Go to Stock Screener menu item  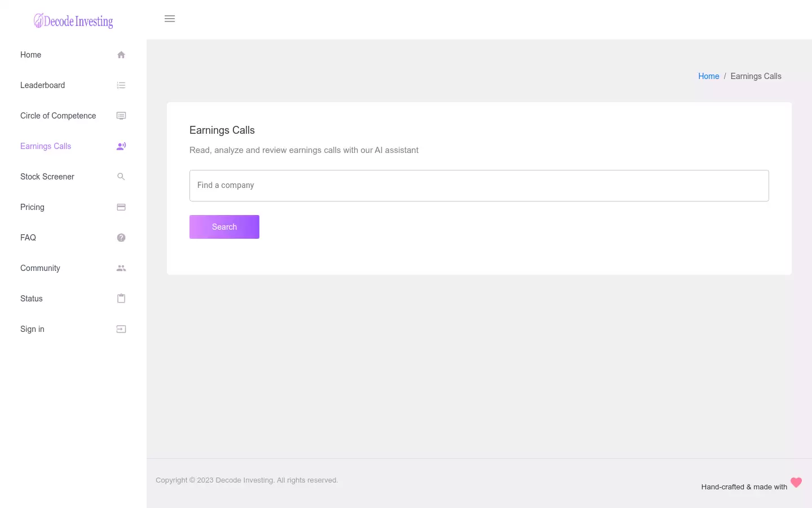pos(73,177)
